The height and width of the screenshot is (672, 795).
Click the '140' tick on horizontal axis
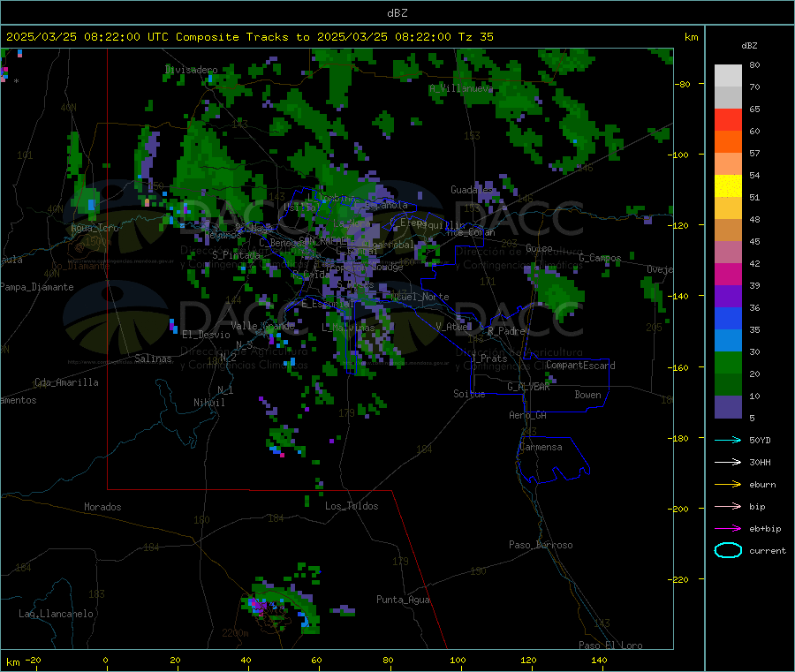coord(599,661)
